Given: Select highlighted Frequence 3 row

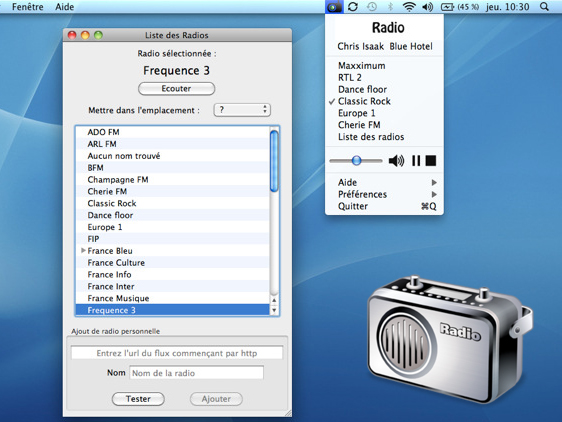Looking at the screenshot, I should click(x=173, y=309).
